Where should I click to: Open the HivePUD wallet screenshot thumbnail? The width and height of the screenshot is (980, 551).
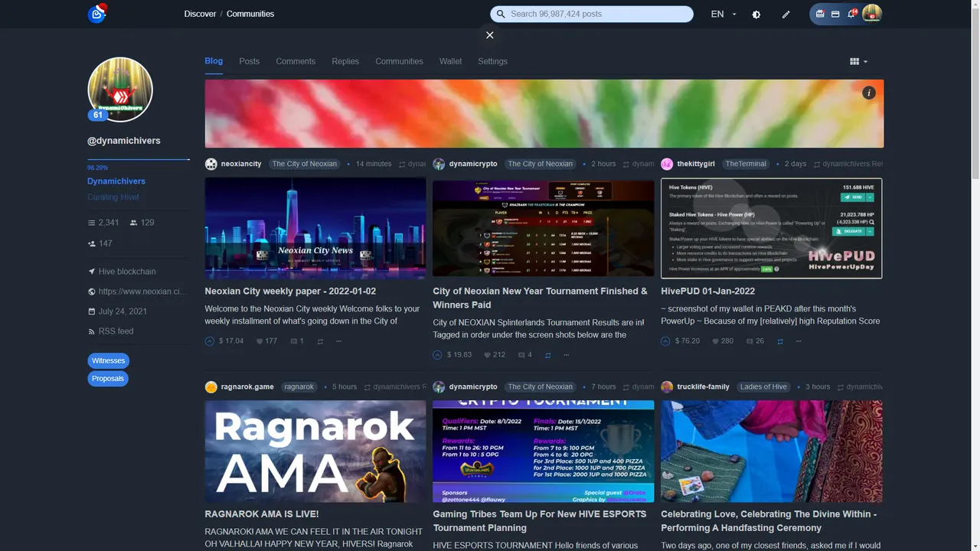[772, 229]
